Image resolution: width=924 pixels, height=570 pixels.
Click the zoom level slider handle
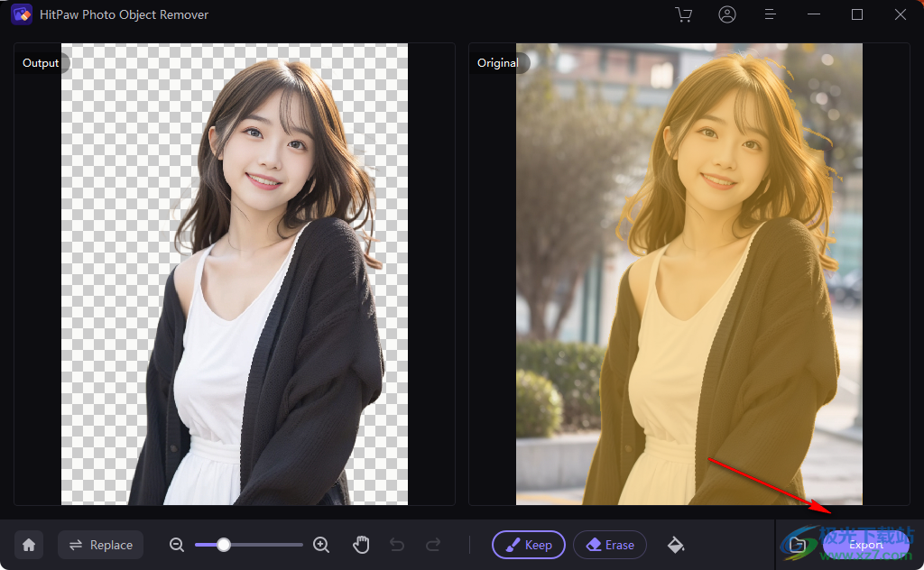click(224, 545)
